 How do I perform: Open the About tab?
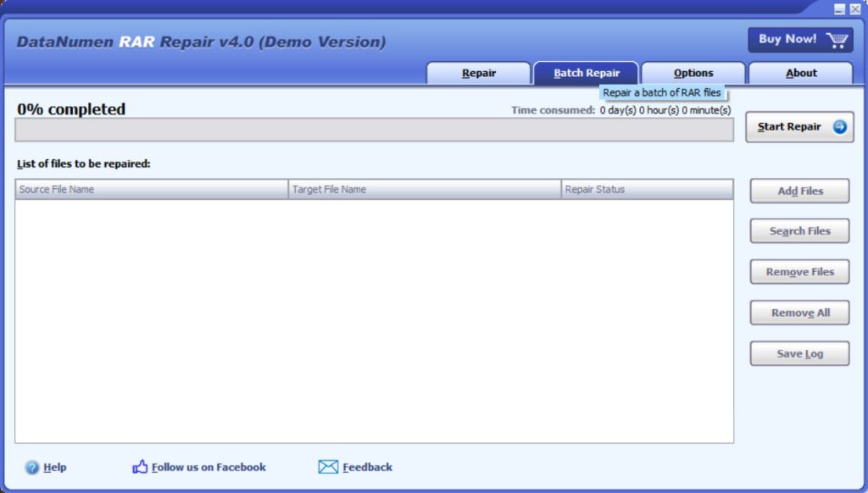pos(801,73)
